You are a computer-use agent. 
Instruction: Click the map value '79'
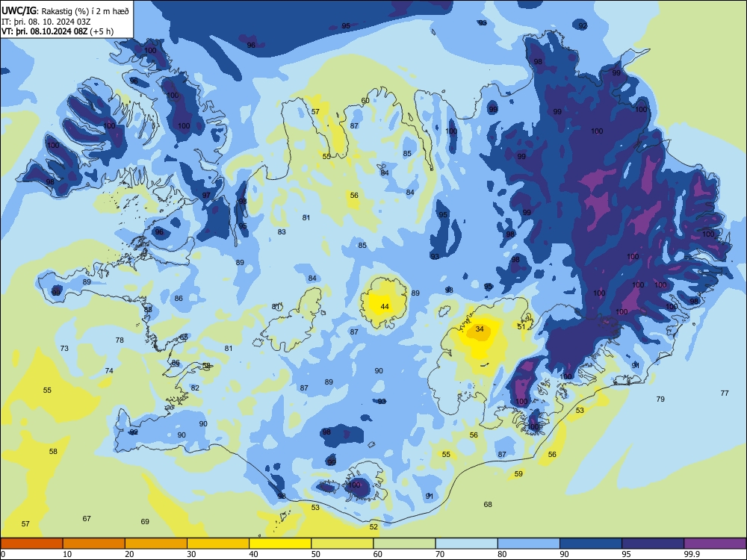(x=660, y=399)
